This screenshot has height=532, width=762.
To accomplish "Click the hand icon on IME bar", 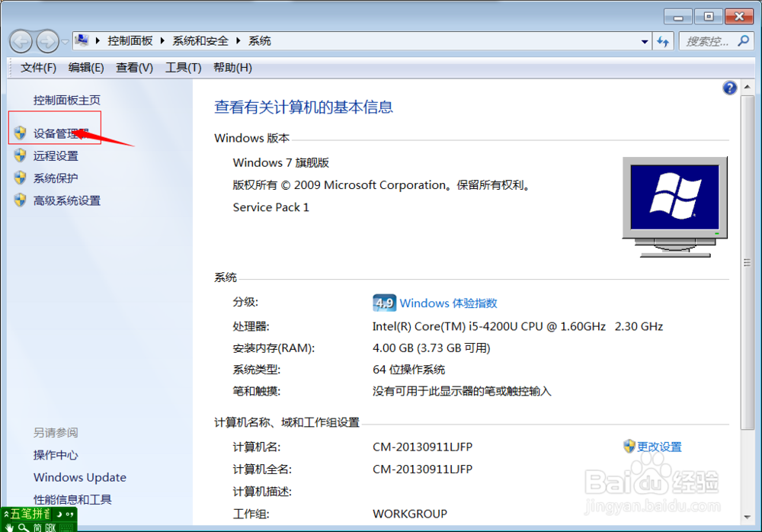I will (x=10, y=527).
